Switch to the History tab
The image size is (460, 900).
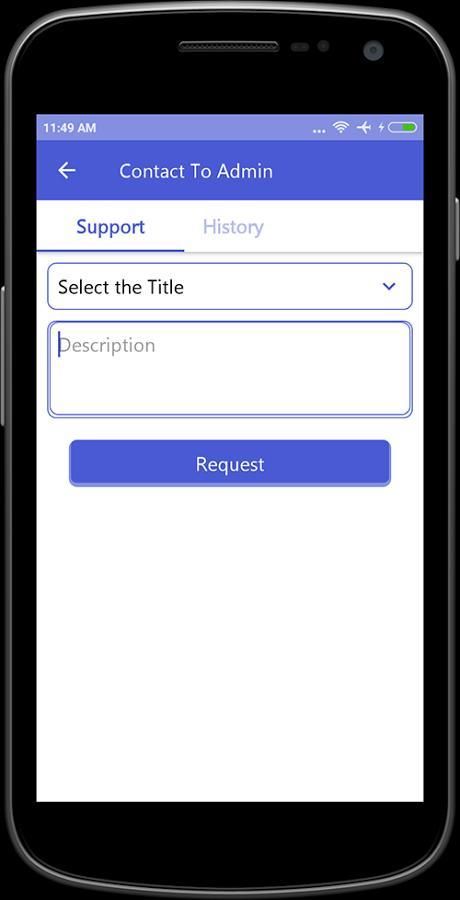point(233,227)
